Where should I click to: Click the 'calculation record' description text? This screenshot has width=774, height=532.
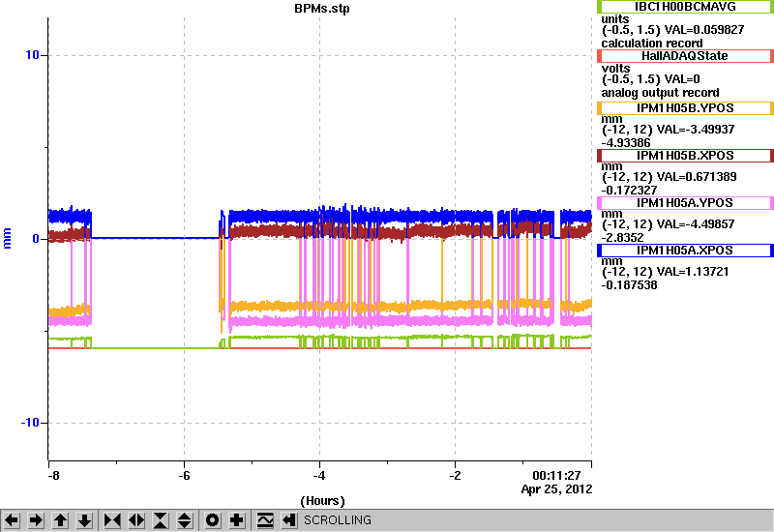(x=652, y=44)
